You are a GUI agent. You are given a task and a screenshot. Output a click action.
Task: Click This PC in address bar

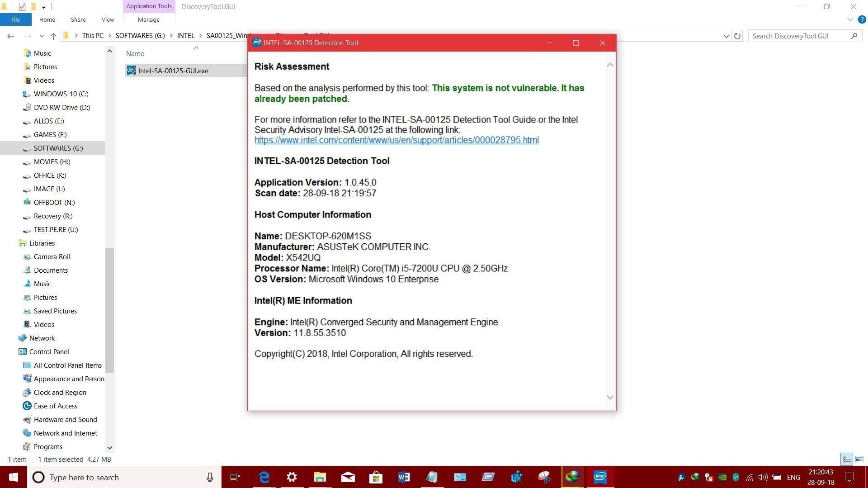tap(93, 36)
